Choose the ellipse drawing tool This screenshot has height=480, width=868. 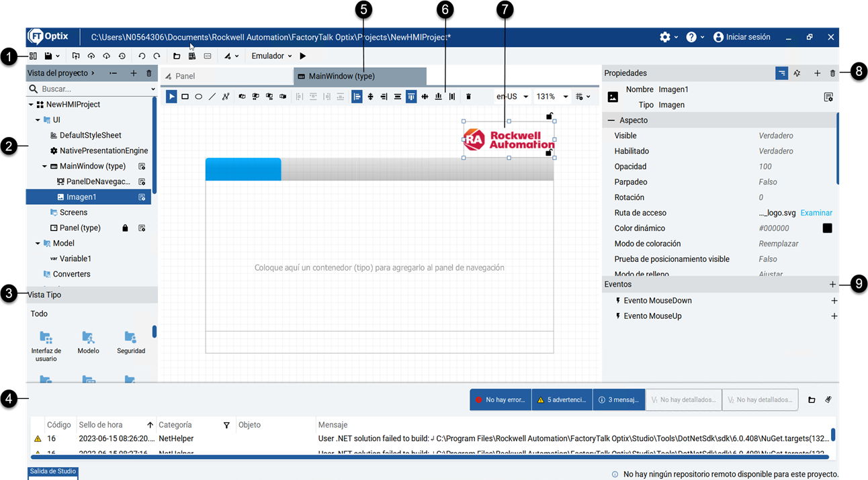[x=199, y=97]
